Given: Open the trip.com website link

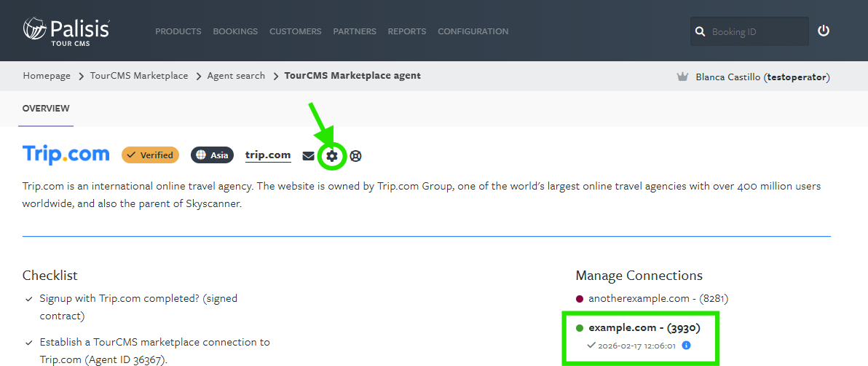Looking at the screenshot, I should tap(268, 155).
